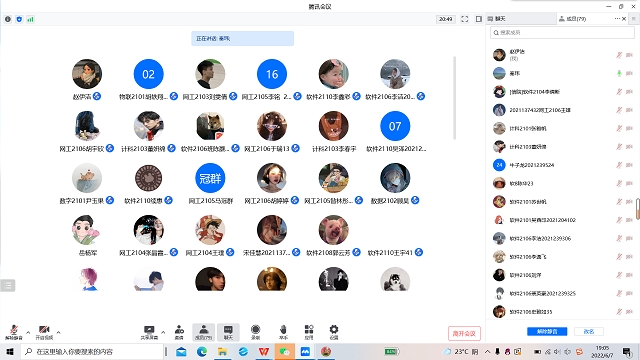Click the invite participants icon

179,332
